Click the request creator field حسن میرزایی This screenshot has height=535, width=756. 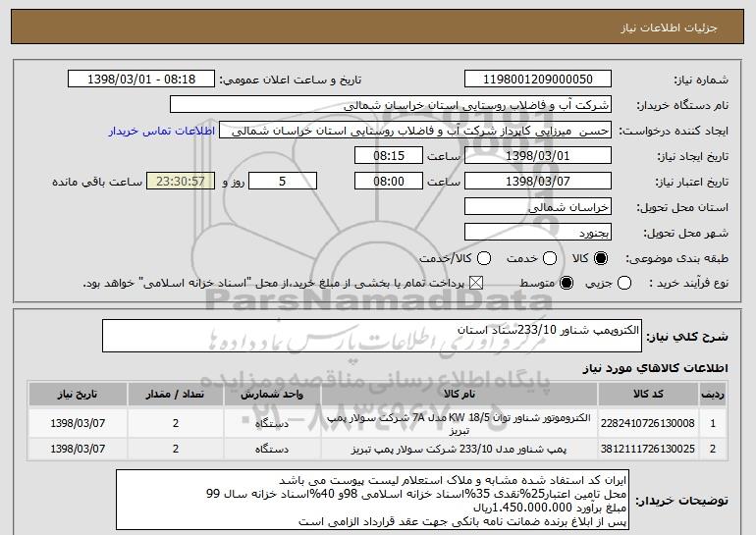415,131
